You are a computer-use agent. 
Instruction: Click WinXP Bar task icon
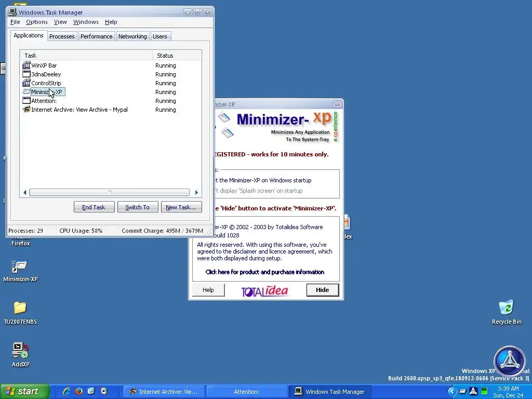(26, 65)
